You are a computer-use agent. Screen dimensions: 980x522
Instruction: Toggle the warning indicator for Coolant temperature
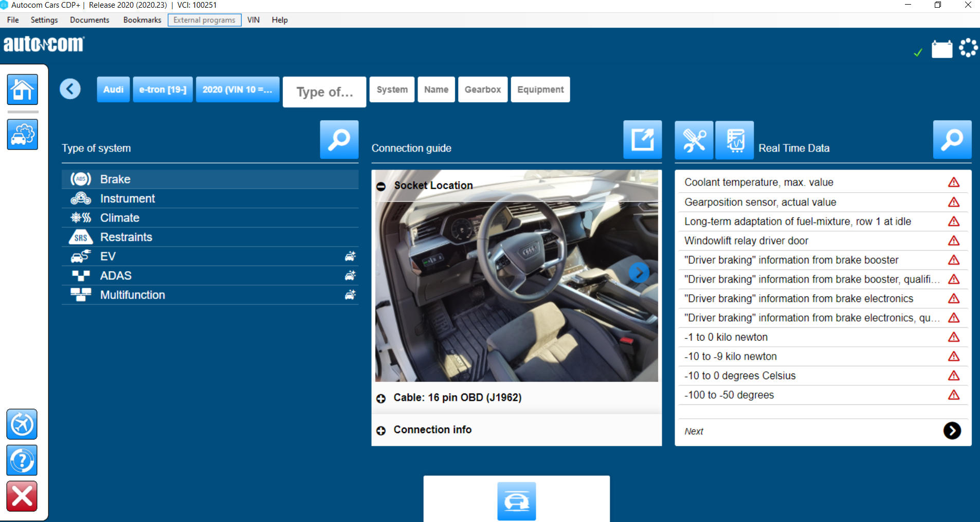click(954, 182)
